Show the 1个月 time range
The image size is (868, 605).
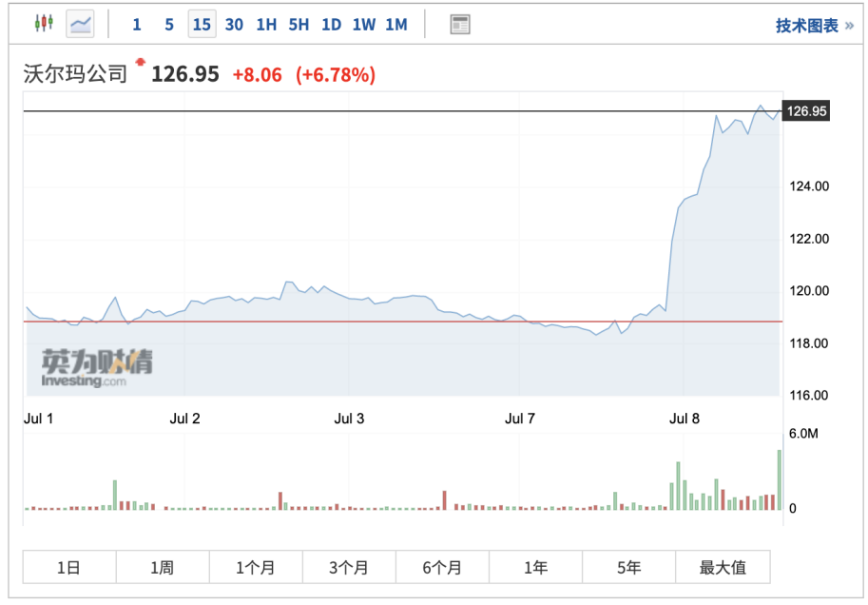pyautogui.click(x=256, y=568)
